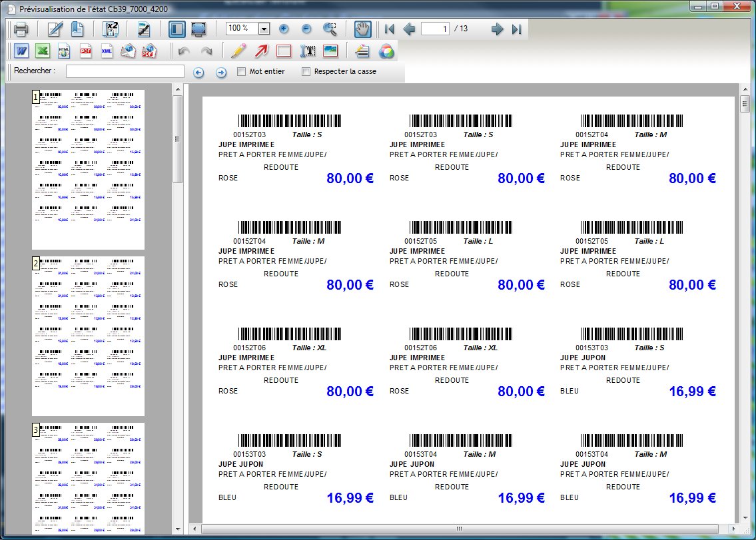Image resolution: width=756 pixels, height=540 pixels.
Task: Click thumbnail panel scroll up arrow
Action: click(177, 89)
